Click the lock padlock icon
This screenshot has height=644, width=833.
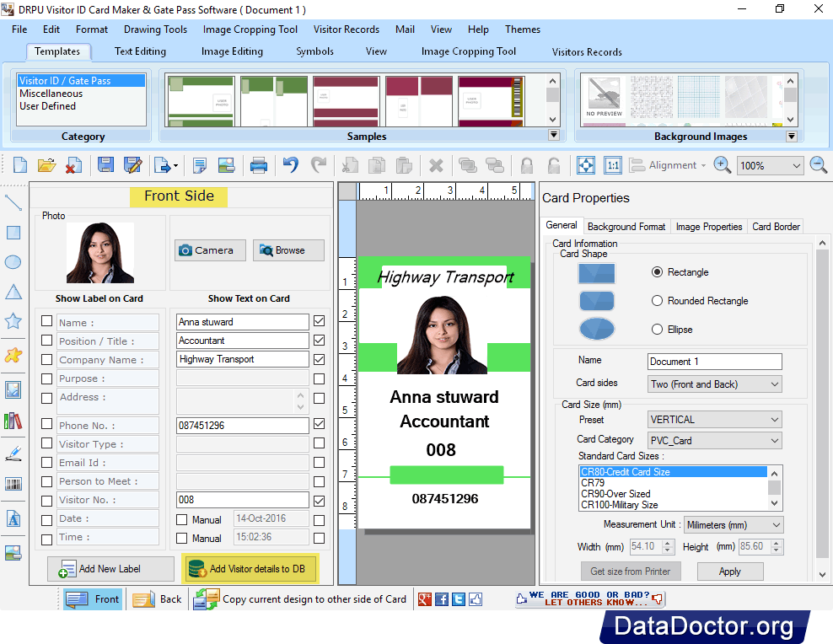click(x=526, y=166)
